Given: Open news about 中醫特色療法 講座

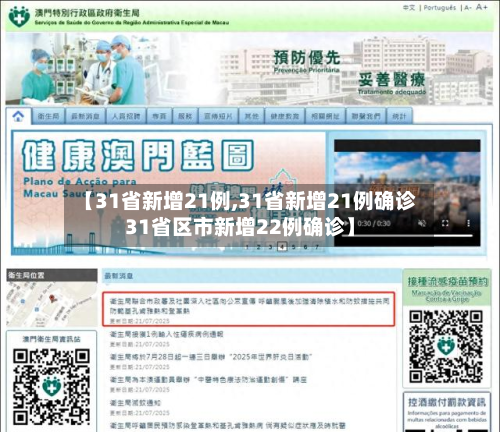Looking at the screenshot, I should click(x=208, y=380).
